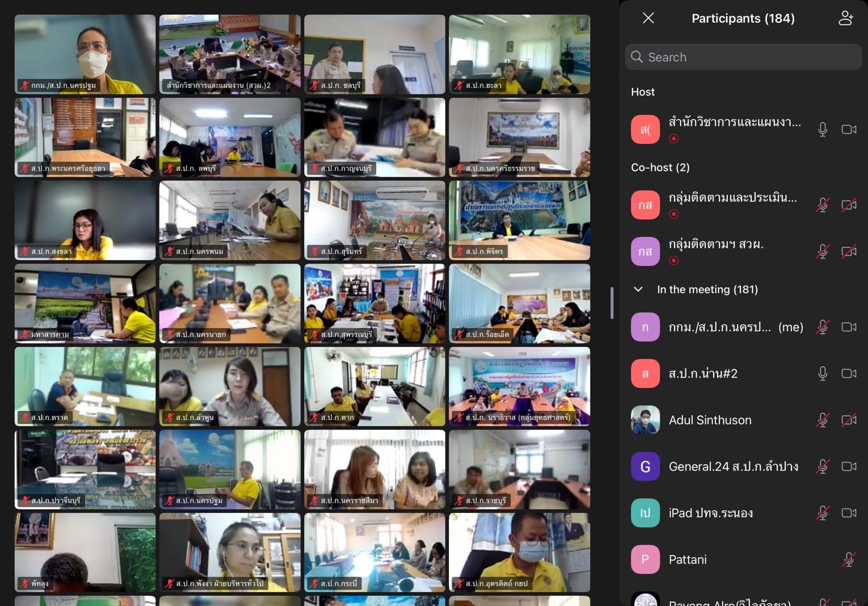Select the teal ไป avatar for iPad ปทจ.ระนอง
Screen dimensions: 868x606
click(646, 513)
